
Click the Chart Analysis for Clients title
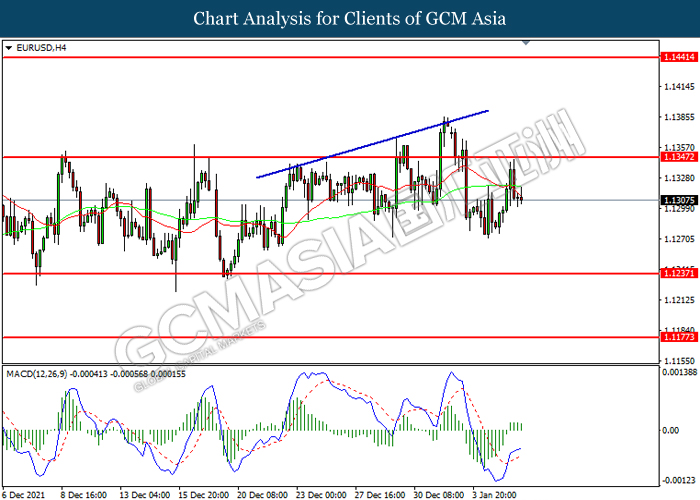pyautogui.click(x=350, y=18)
